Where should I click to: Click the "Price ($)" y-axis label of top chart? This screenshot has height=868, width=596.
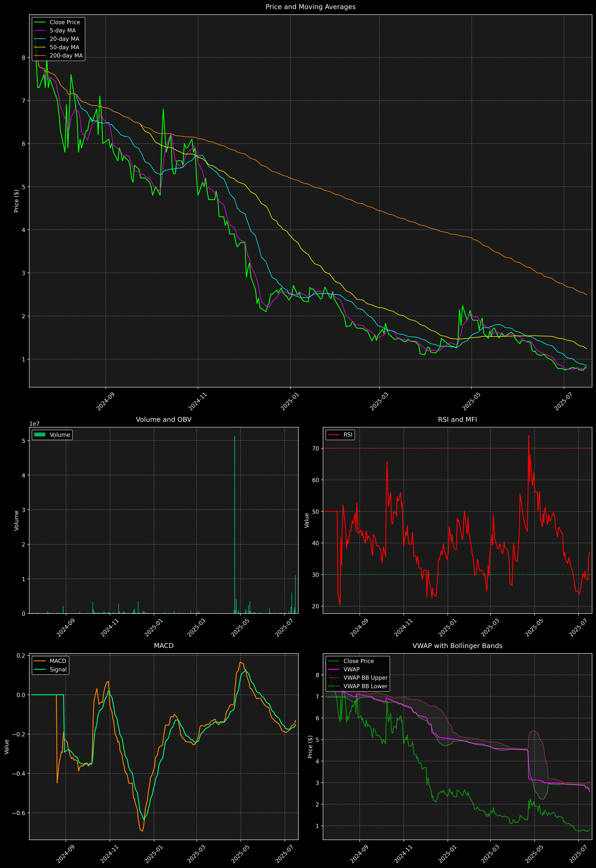[16, 201]
